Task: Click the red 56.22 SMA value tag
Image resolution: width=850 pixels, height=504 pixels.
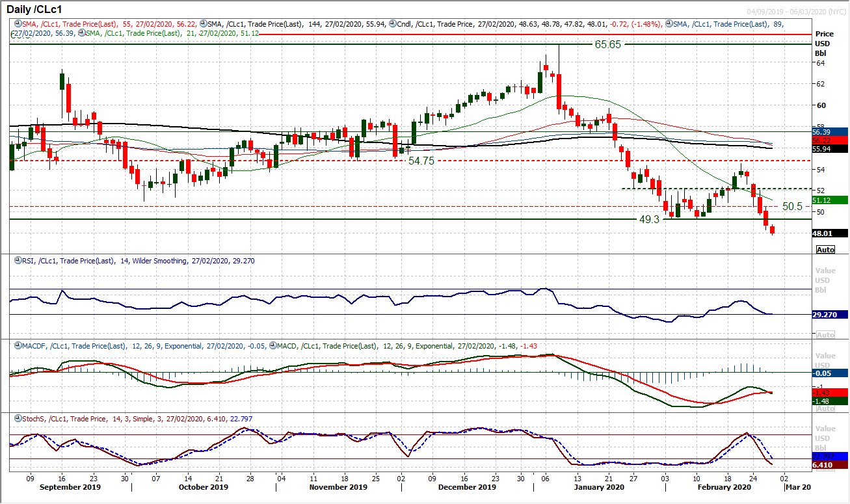Action: tap(830, 140)
